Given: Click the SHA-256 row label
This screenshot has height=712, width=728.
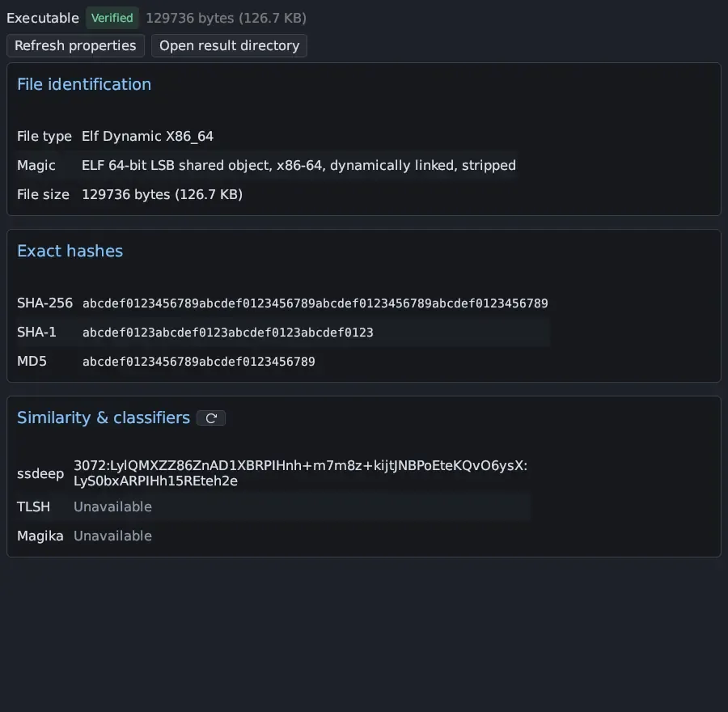Looking at the screenshot, I should [45, 303].
